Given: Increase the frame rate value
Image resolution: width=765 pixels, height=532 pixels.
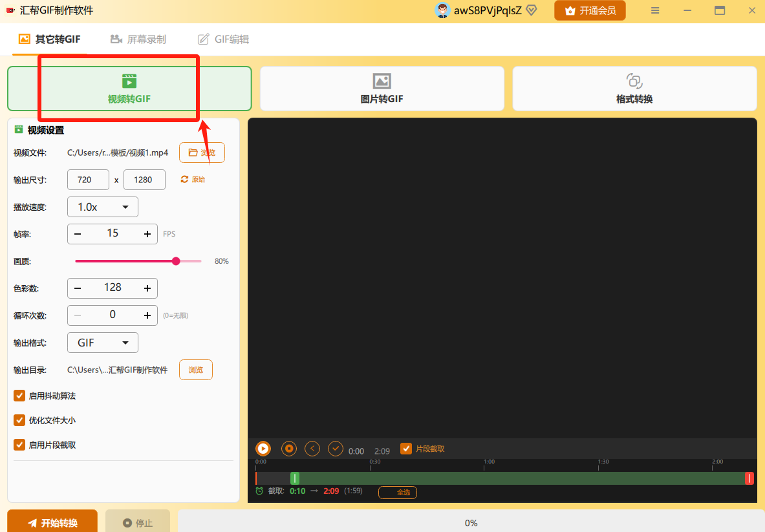Looking at the screenshot, I should click(147, 234).
